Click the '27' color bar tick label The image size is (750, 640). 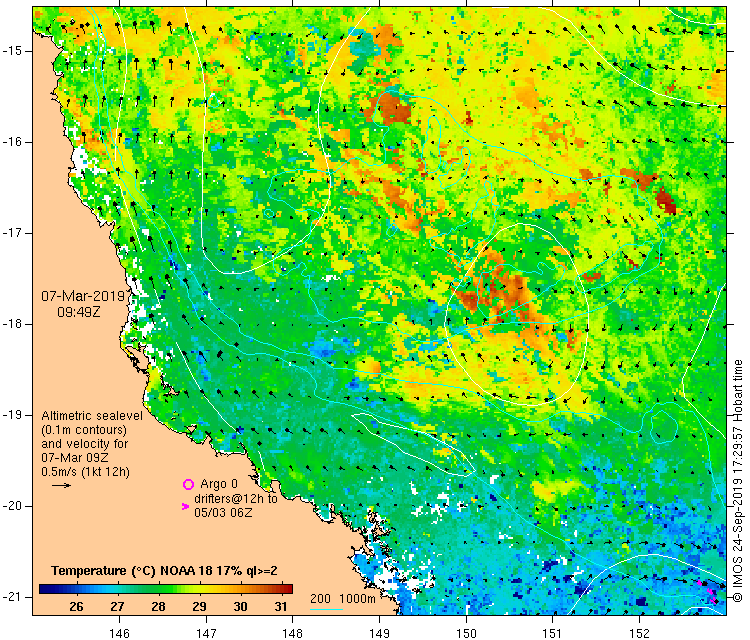point(117,607)
